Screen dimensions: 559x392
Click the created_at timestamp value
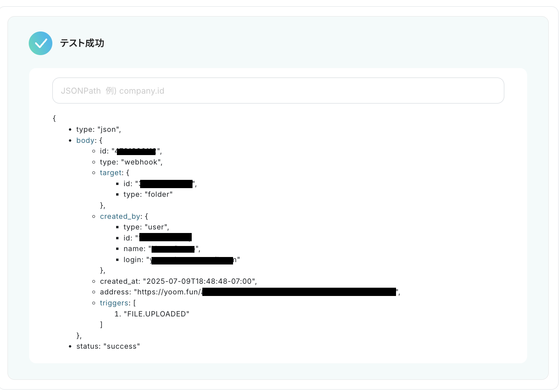[x=200, y=281]
